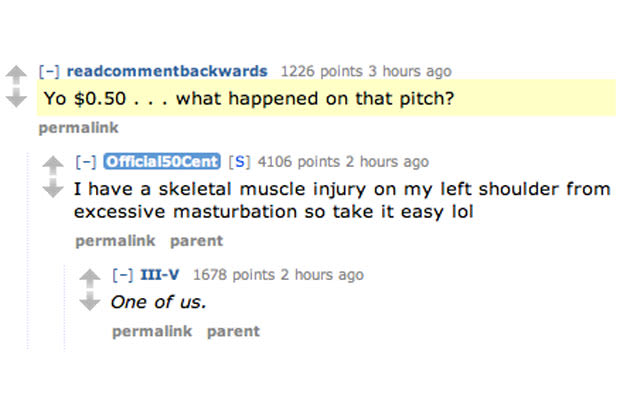Upvote the readcommentbackwards comment
Image resolution: width=620 pixels, height=400 pixels.
[x=16, y=74]
